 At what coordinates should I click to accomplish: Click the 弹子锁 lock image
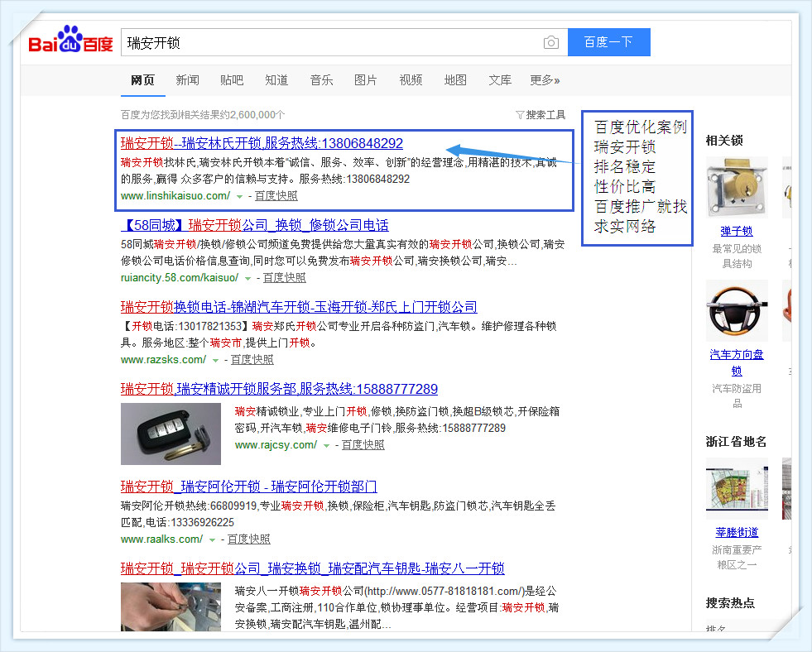737,188
